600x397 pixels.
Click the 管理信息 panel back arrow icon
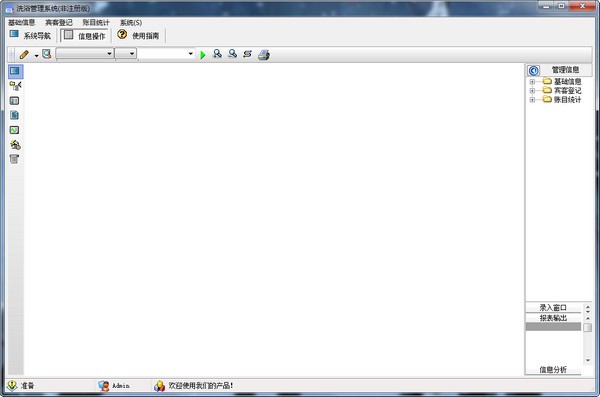point(534,70)
